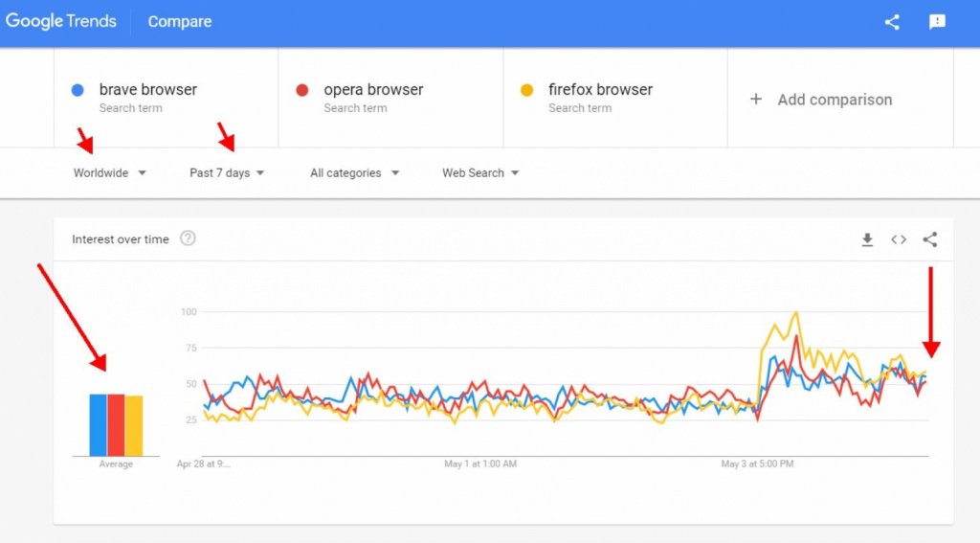Open the Worldwide region dropdown
The width and height of the screenshot is (980, 543).
[x=110, y=173]
